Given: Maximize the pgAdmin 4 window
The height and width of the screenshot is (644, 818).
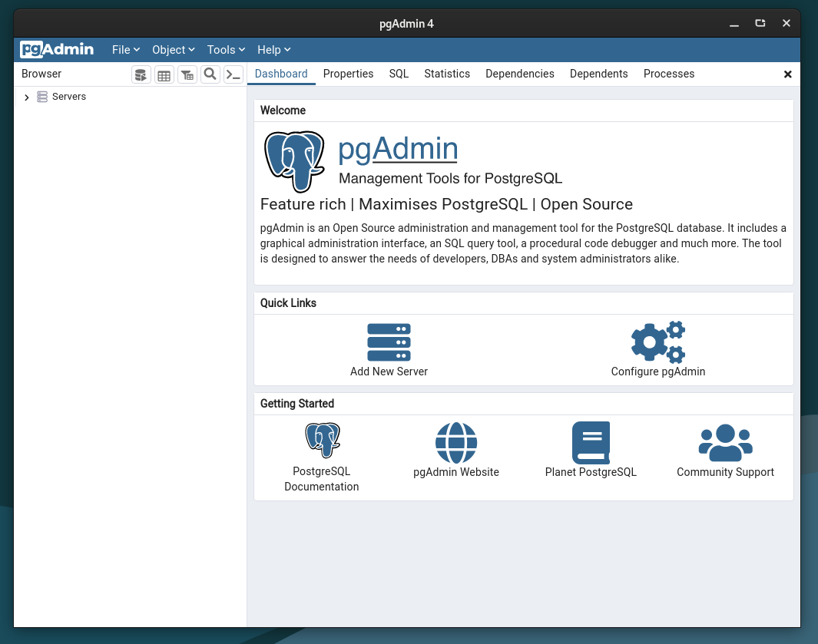Looking at the screenshot, I should coord(760,24).
